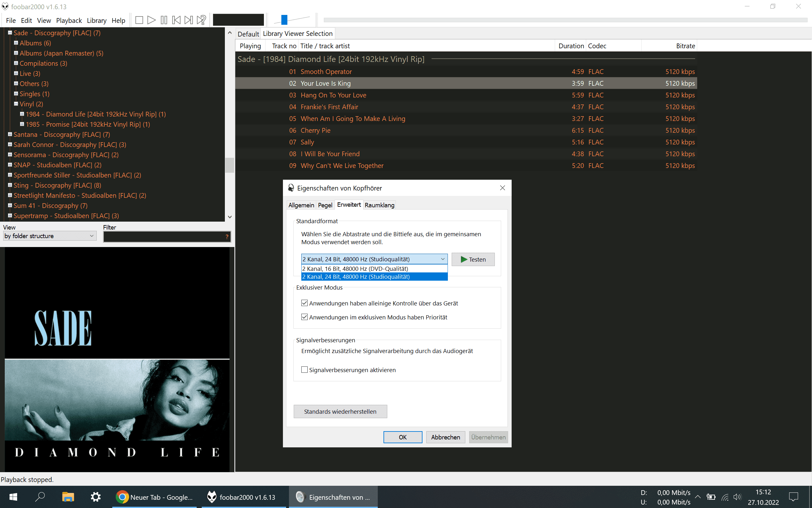Click the filter help question mark
Image resolution: width=812 pixels, height=508 pixels.
(x=227, y=237)
